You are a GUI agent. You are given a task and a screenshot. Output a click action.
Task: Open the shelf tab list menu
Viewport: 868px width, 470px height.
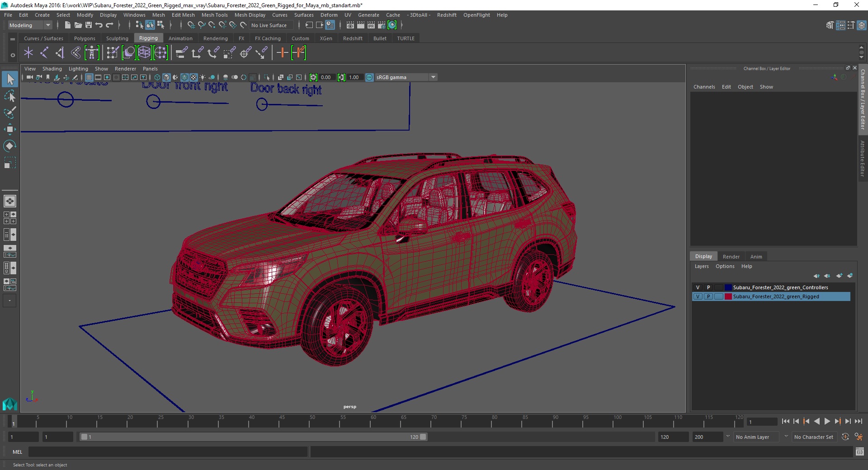pos(13,39)
